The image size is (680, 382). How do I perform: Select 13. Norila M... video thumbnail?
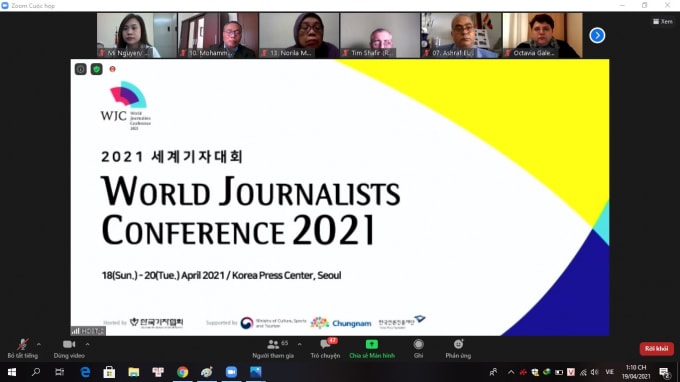click(x=299, y=35)
